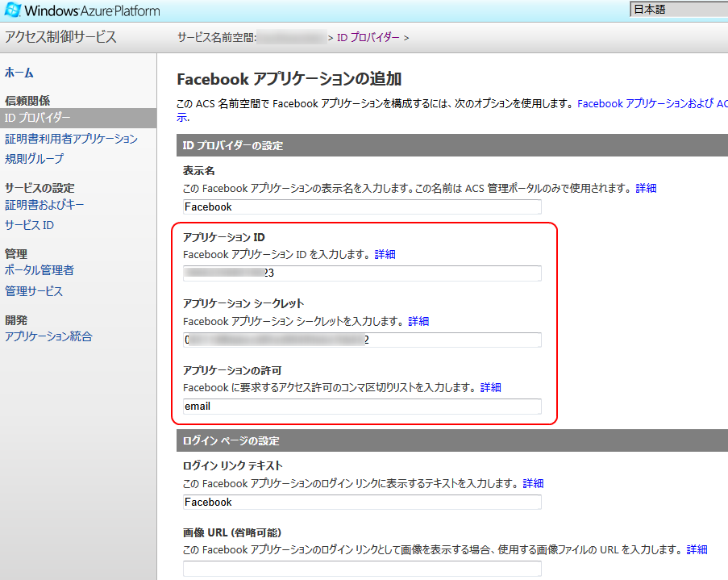Open 証明書およびキー settings
This screenshot has width=728, height=580.
44,205
